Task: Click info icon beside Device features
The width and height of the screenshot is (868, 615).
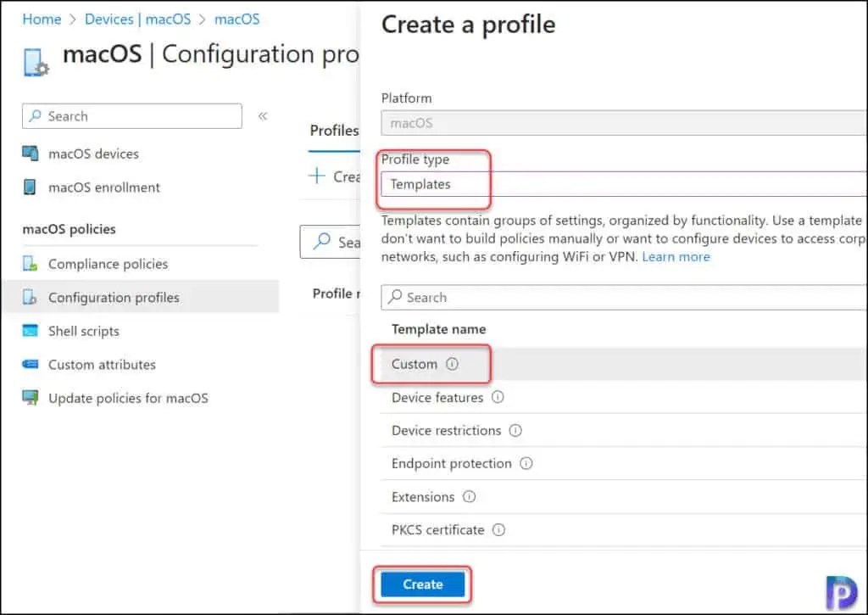Action: click(x=498, y=398)
